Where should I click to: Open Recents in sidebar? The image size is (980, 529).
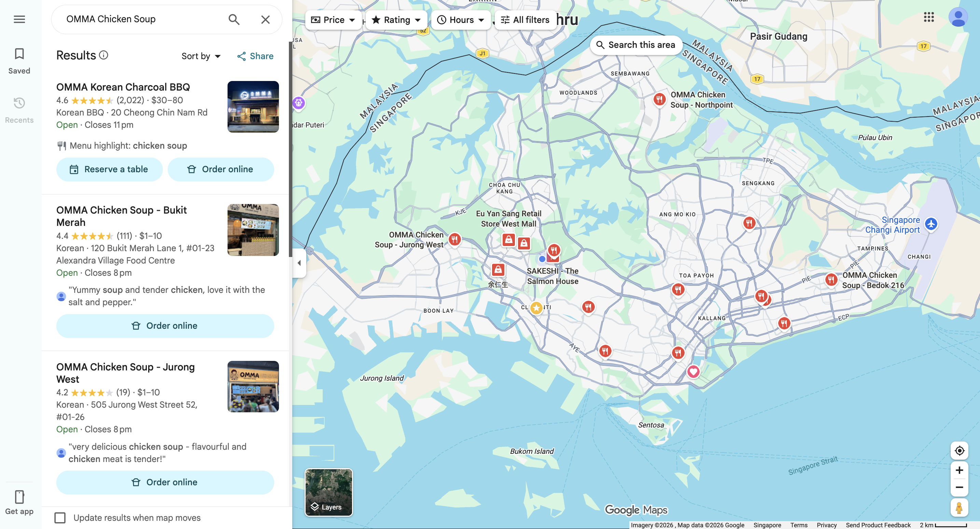coord(19,110)
